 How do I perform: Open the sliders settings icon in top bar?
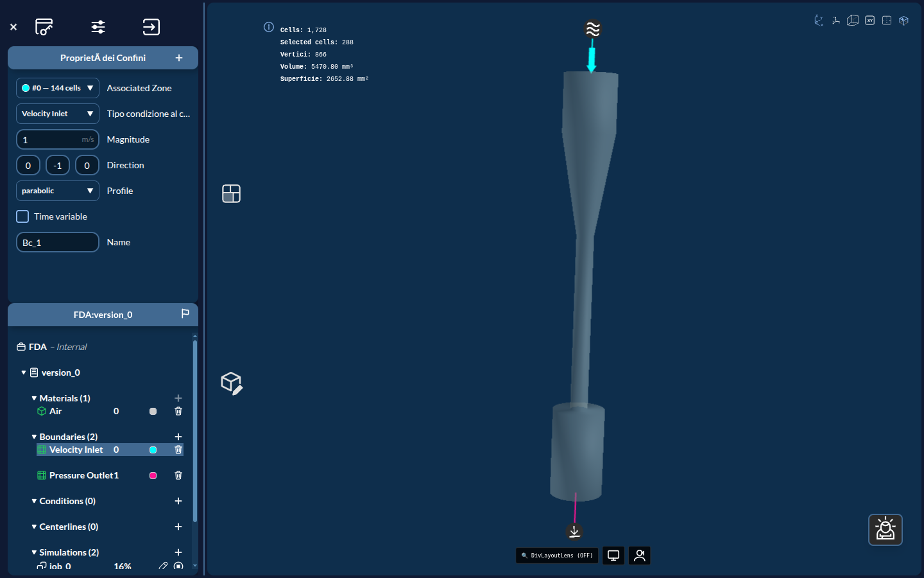pyautogui.click(x=98, y=27)
